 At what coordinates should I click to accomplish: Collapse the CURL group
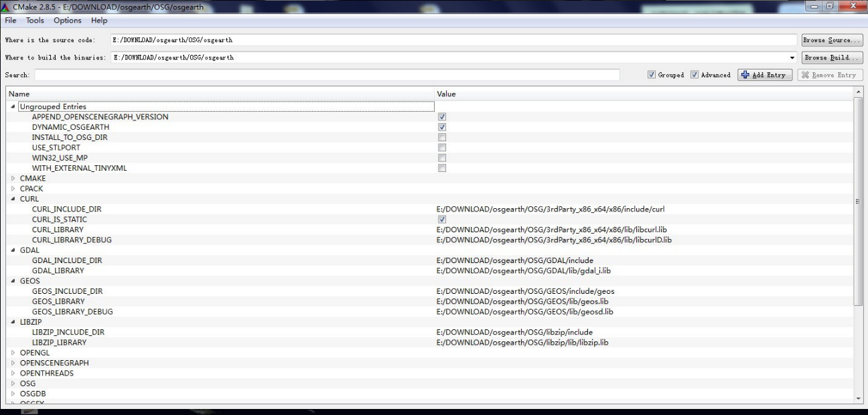tap(14, 199)
